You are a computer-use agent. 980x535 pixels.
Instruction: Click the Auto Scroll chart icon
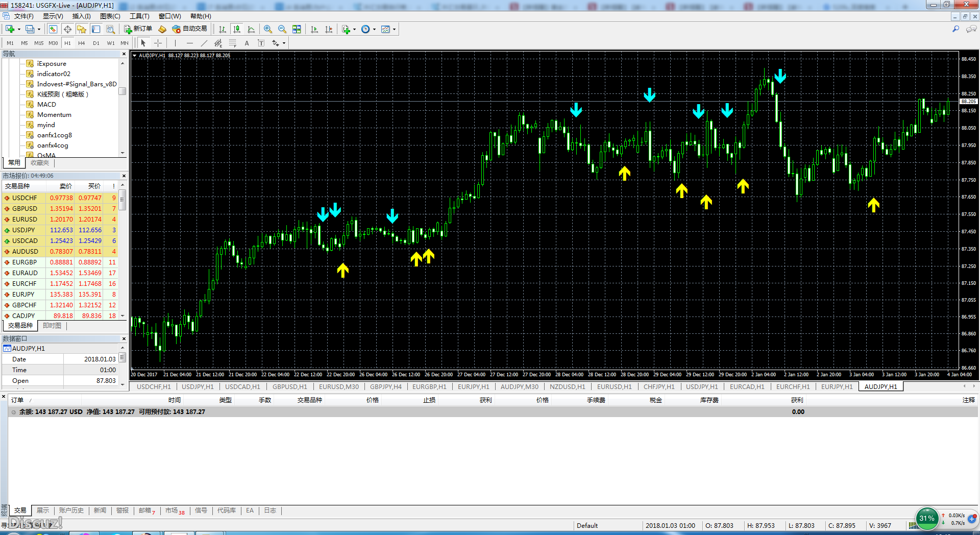[314, 29]
